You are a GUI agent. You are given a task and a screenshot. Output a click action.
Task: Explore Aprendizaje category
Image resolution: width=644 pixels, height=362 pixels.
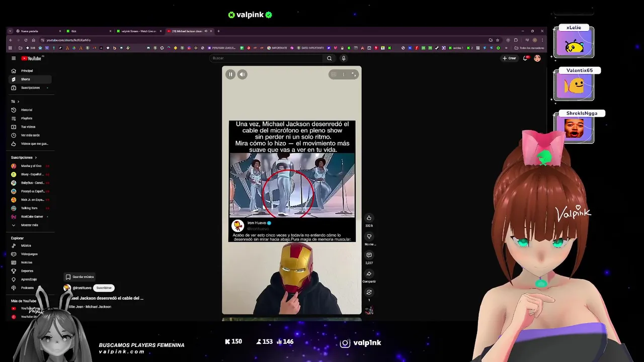[x=31, y=280]
